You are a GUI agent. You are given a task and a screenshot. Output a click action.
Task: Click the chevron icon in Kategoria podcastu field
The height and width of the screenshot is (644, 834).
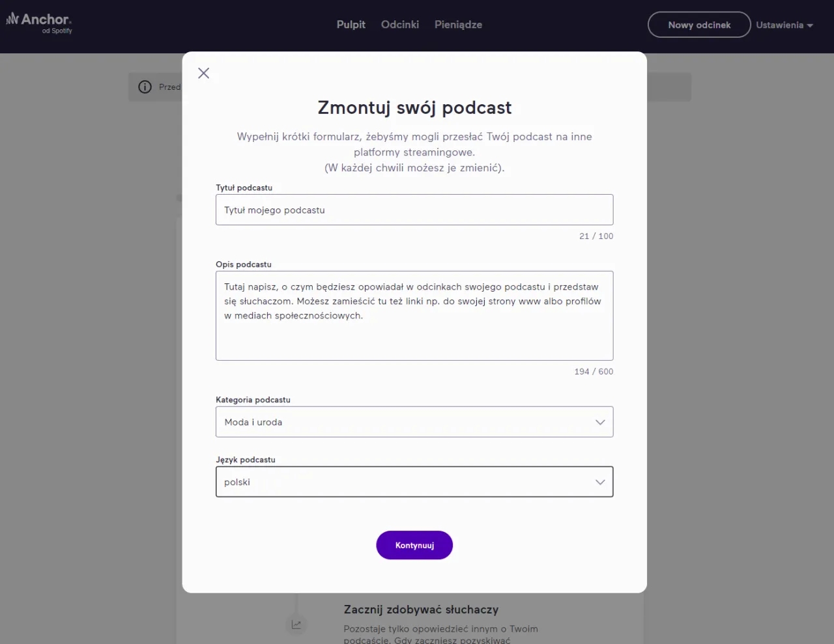pyautogui.click(x=600, y=422)
